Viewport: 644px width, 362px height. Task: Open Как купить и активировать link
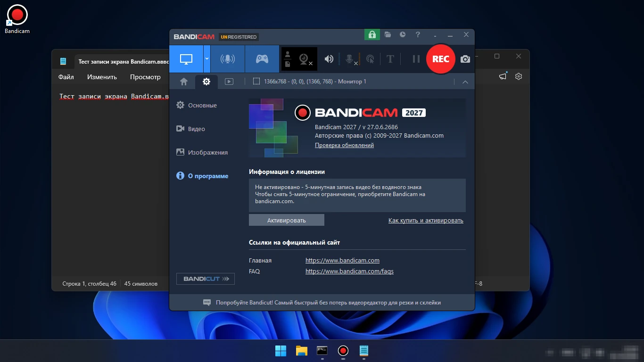coord(426,220)
